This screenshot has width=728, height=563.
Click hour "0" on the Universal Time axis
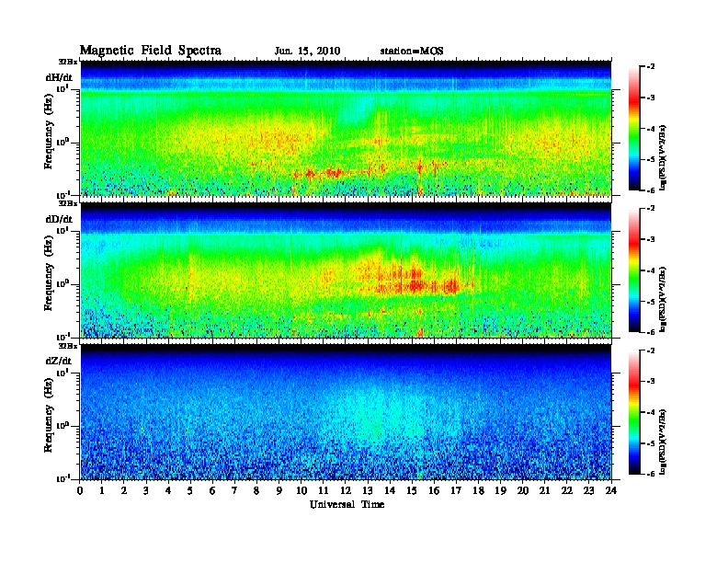coord(80,491)
